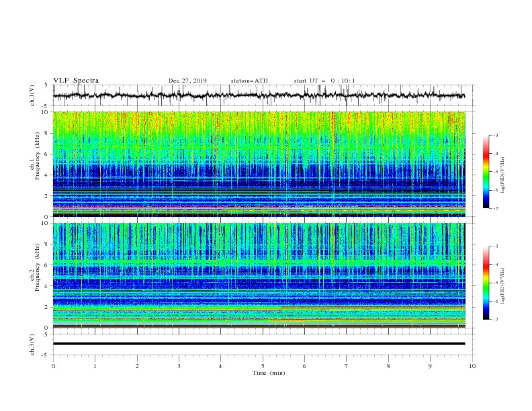Click the ch.2 PSD color scale bar
532x411 pixels.
tap(486, 283)
